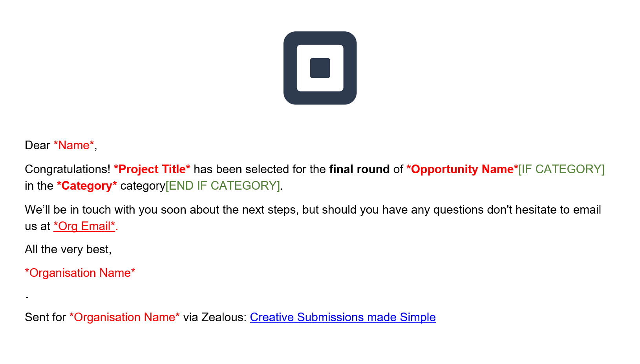Click the *Org Email* link
Screen dimensions: 640x364
84,226
